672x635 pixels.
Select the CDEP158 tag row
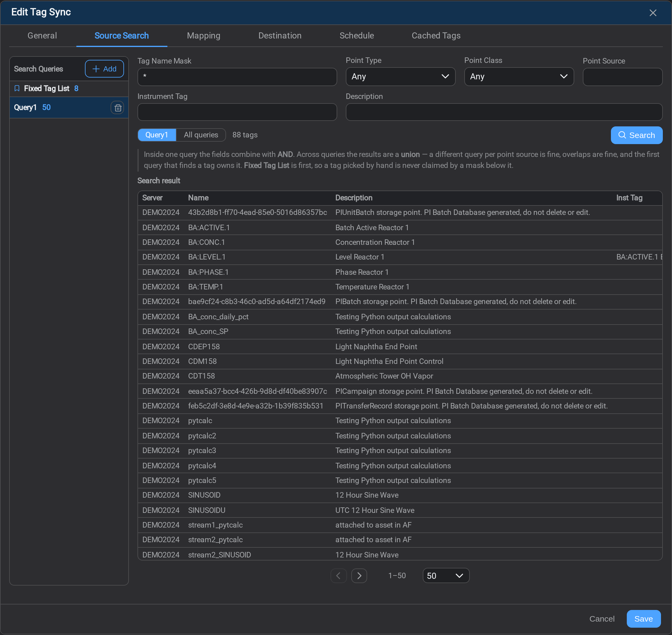[x=400, y=347]
